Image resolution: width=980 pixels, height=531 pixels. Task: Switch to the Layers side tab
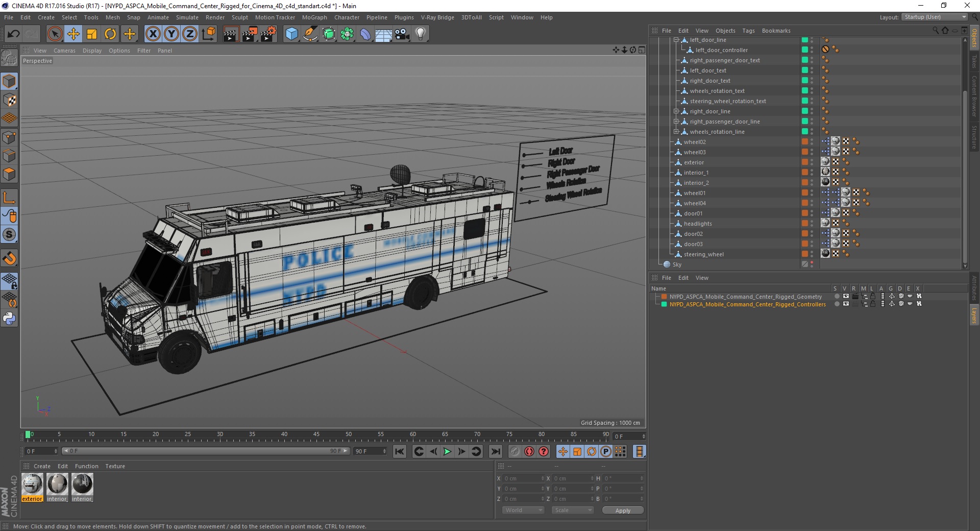974,315
